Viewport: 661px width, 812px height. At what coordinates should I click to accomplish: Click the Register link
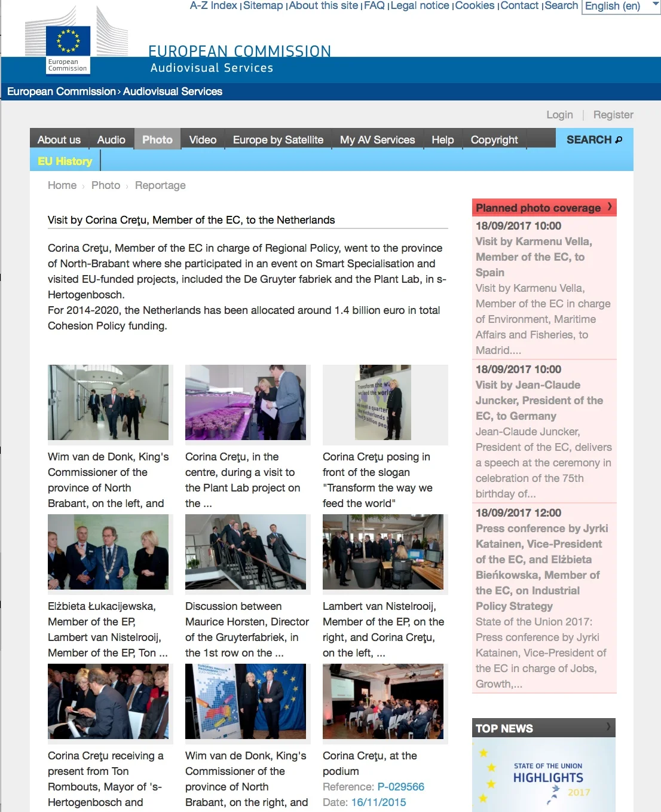[x=613, y=115]
